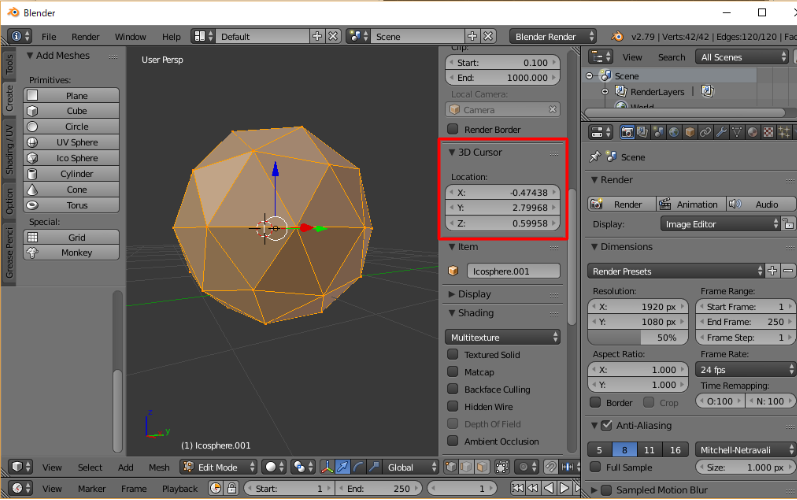Add a UV Sphere mesh
The width and height of the screenshot is (797, 500).
pos(72,142)
